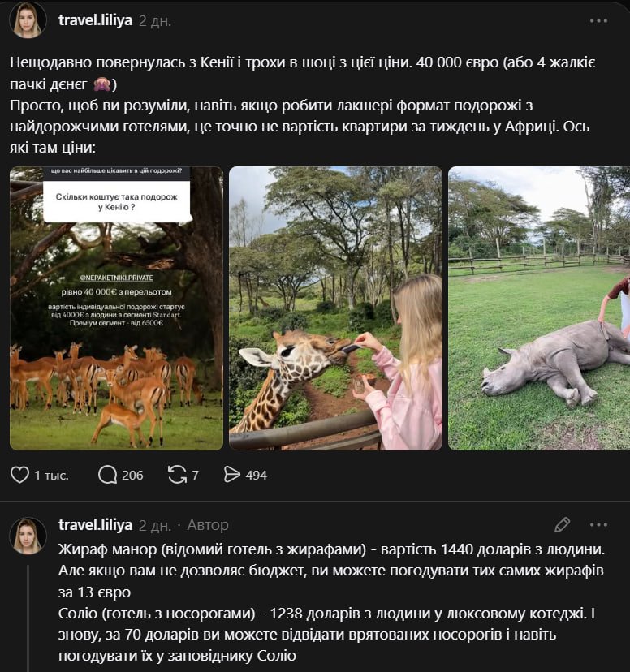Click the "2 дн." timestamp on main post
The height and width of the screenshot is (672, 630).
(x=155, y=20)
